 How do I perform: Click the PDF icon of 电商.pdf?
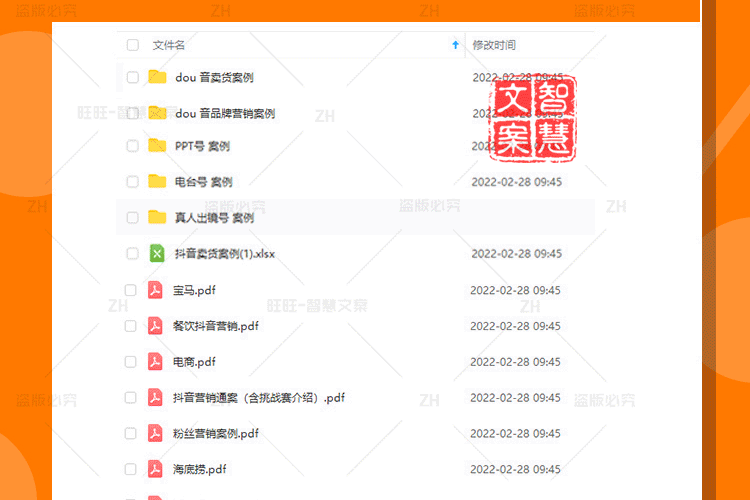pos(155,362)
